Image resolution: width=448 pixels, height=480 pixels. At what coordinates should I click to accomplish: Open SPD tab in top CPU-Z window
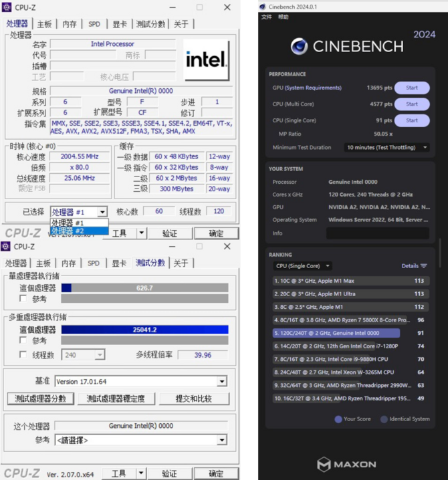94,24
